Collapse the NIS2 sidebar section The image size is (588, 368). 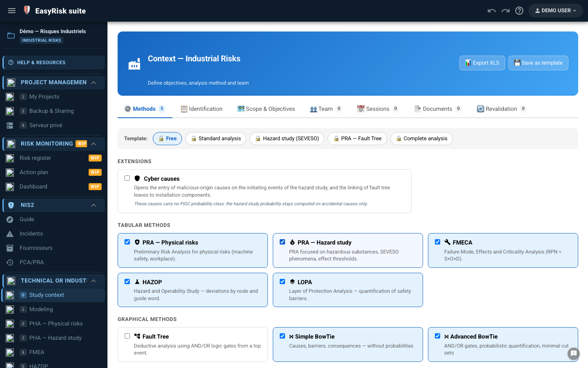(94, 205)
